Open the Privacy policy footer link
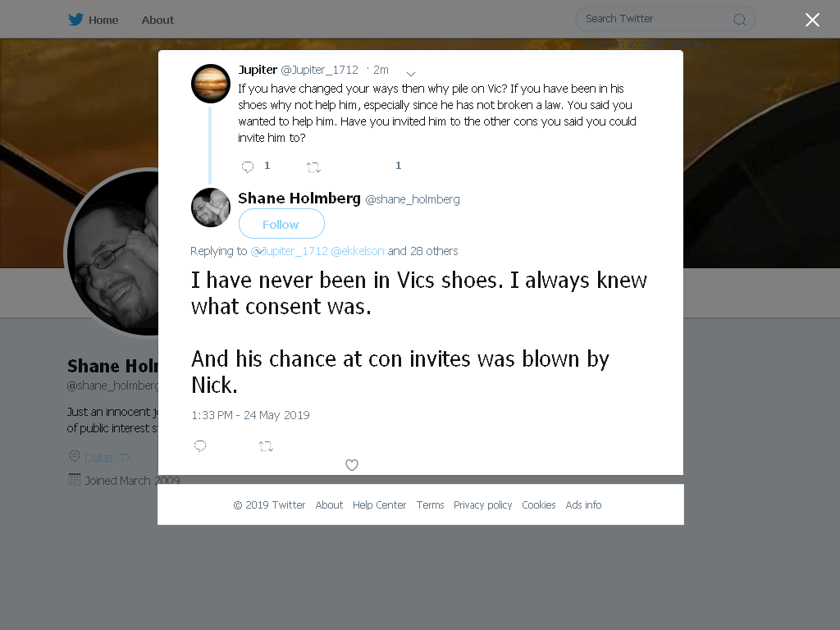 pyautogui.click(x=482, y=504)
